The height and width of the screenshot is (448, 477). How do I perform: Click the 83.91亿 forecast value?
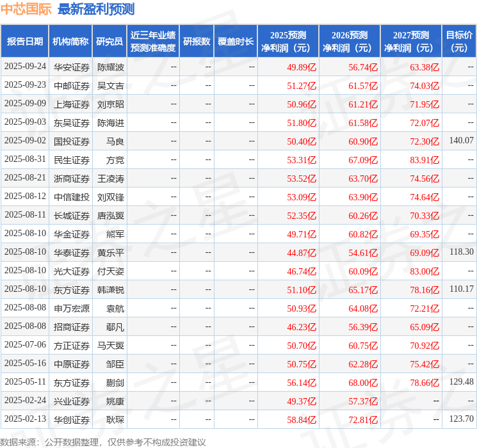pyautogui.click(x=424, y=160)
